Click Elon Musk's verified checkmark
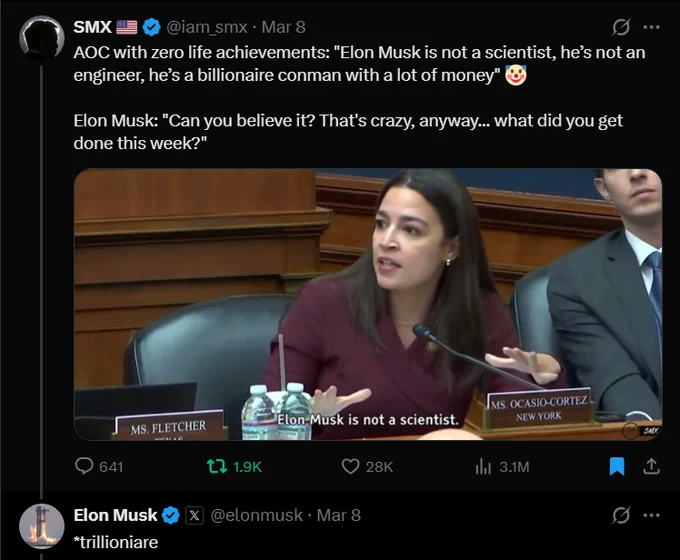The height and width of the screenshot is (560, 680). [170, 515]
